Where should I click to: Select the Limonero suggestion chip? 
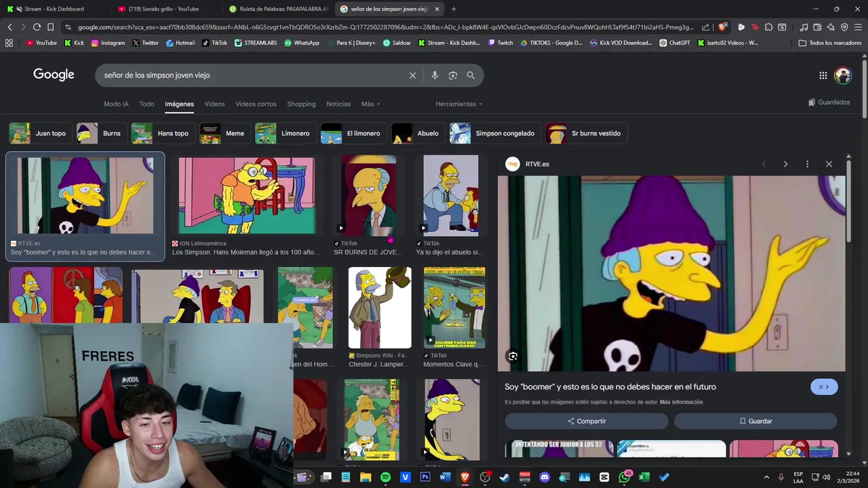(x=285, y=134)
